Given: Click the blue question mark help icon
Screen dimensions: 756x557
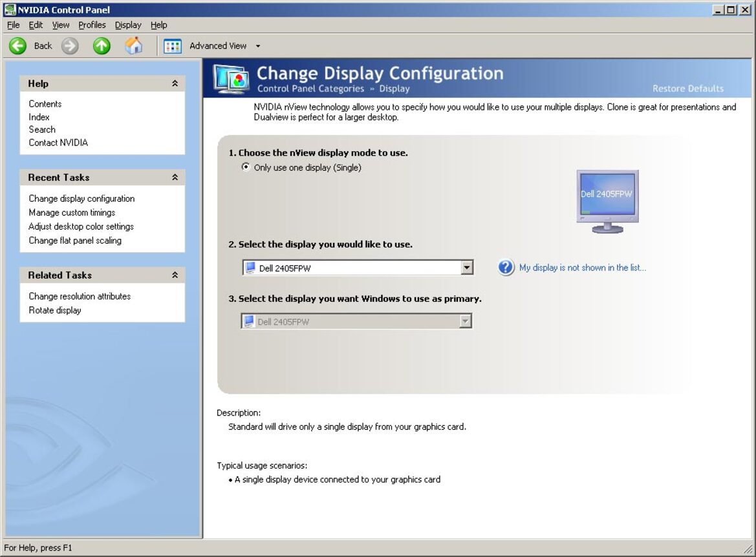Looking at the screenshot, I should coord(506,267).
